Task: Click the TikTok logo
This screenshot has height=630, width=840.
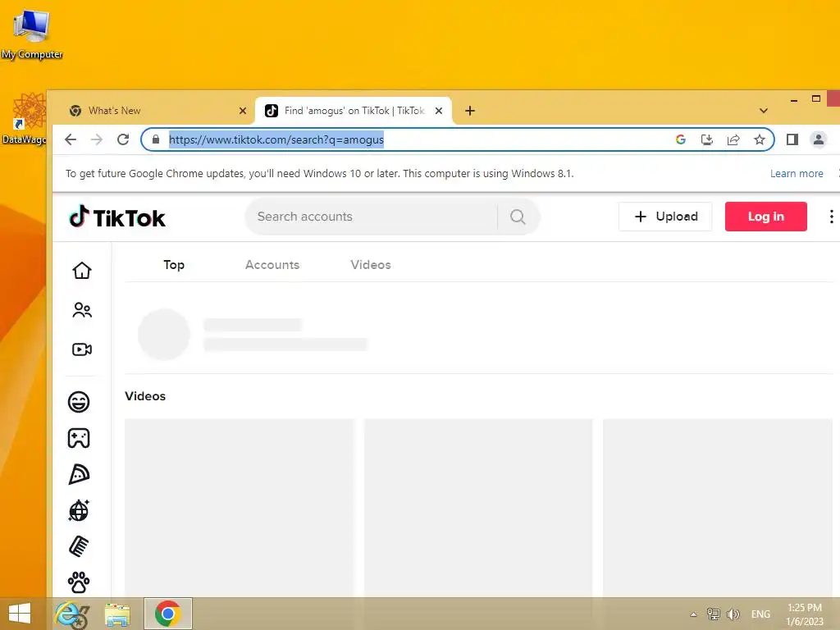Action: (117, 217)
